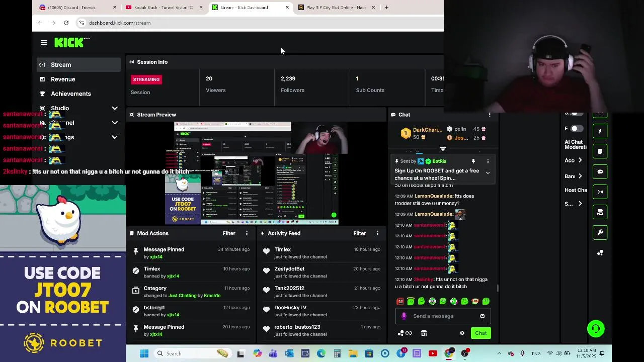Reload the browser page
The width and height of the screenshot is (644, 362).
point(66,23)
